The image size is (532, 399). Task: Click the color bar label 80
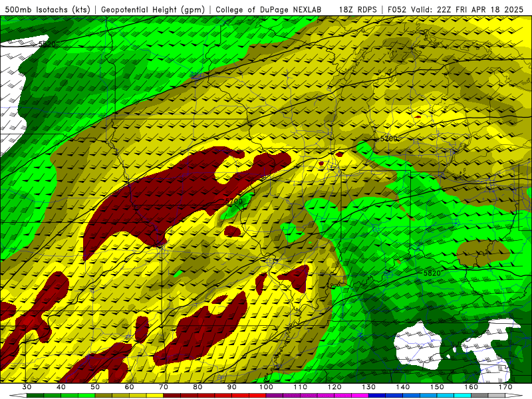[198, 387]
